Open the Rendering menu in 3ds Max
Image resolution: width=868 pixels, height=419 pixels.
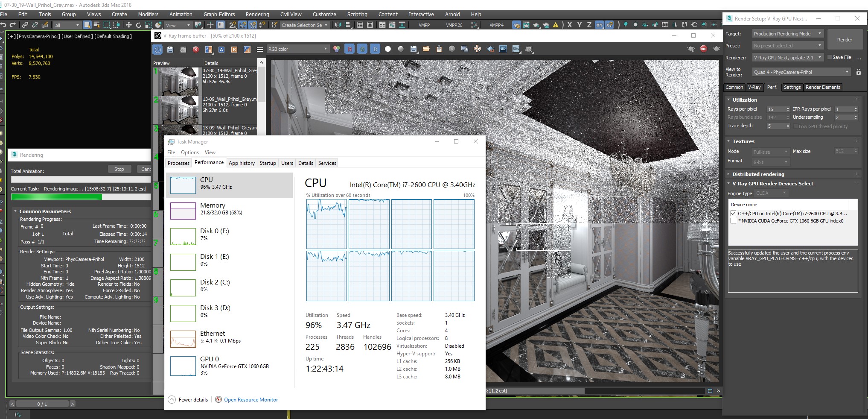tap(257, 14)
